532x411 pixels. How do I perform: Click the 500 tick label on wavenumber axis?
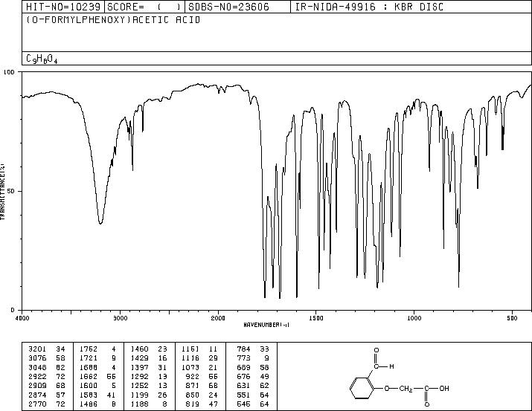(513, 318)
